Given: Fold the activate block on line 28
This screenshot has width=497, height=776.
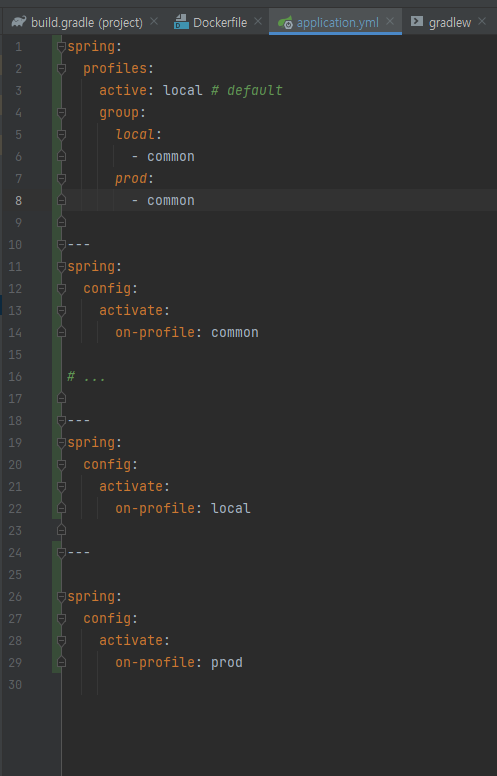Looking at the screenshot, I should point(61,640).
